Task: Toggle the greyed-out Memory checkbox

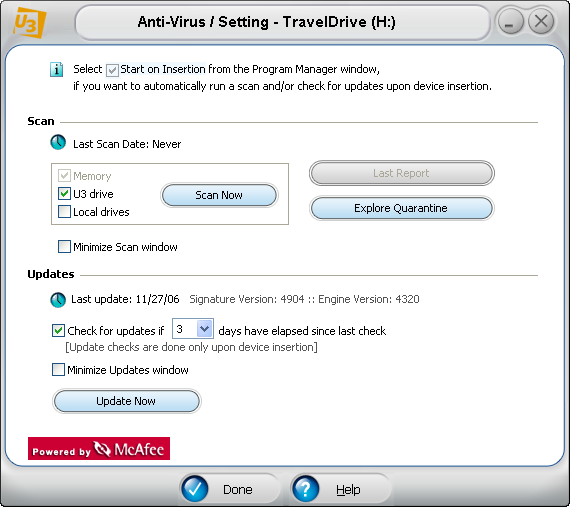Action: pos(64,176)
